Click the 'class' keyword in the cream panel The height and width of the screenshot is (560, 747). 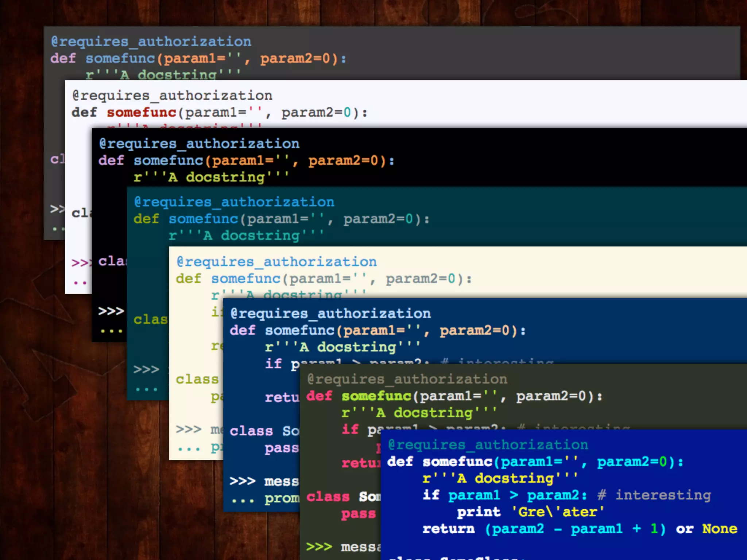coord(197,380)
